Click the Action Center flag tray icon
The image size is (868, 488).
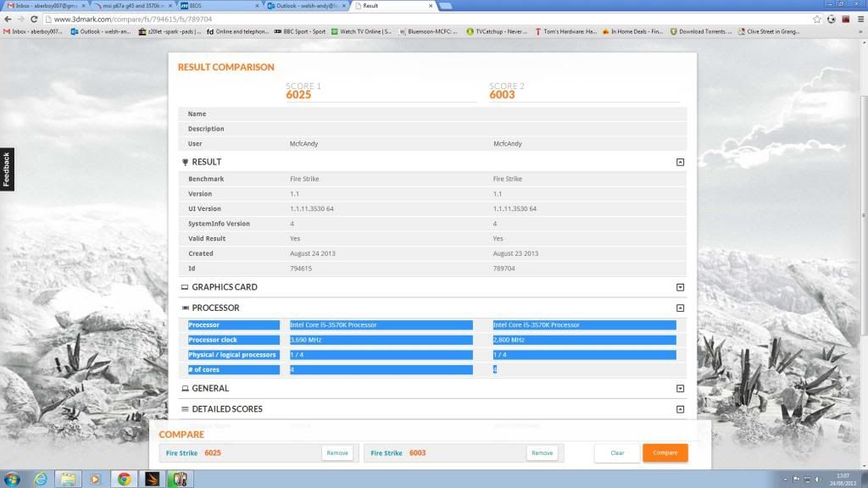pyautogui.click(x=796, y=480)
